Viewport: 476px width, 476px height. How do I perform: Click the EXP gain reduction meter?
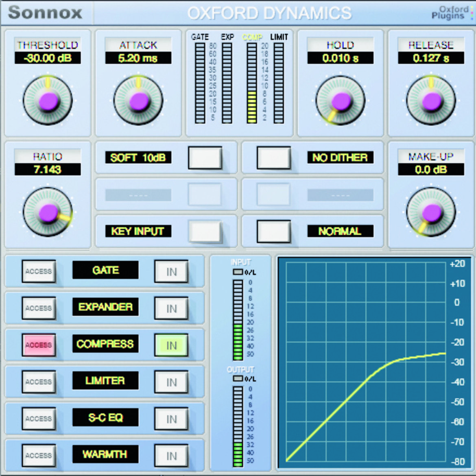click(x=227, y=83)
